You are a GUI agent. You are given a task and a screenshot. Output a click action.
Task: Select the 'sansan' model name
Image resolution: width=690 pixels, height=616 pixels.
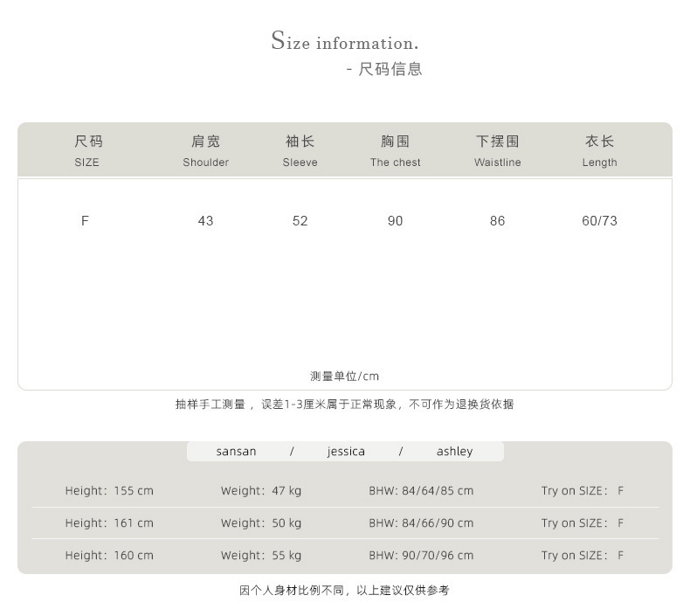(236, 452)
